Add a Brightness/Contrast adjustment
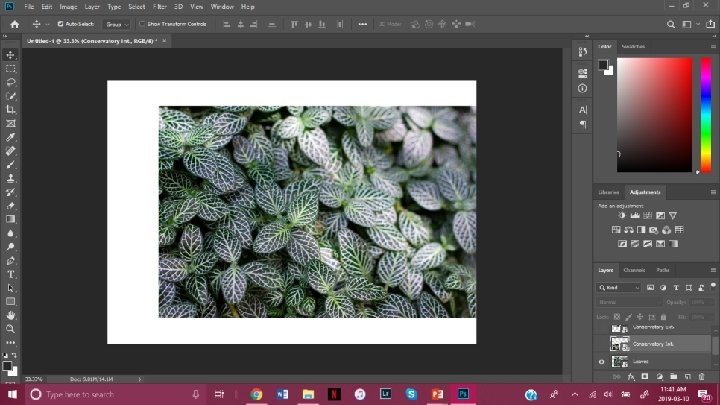 point(622,215)
